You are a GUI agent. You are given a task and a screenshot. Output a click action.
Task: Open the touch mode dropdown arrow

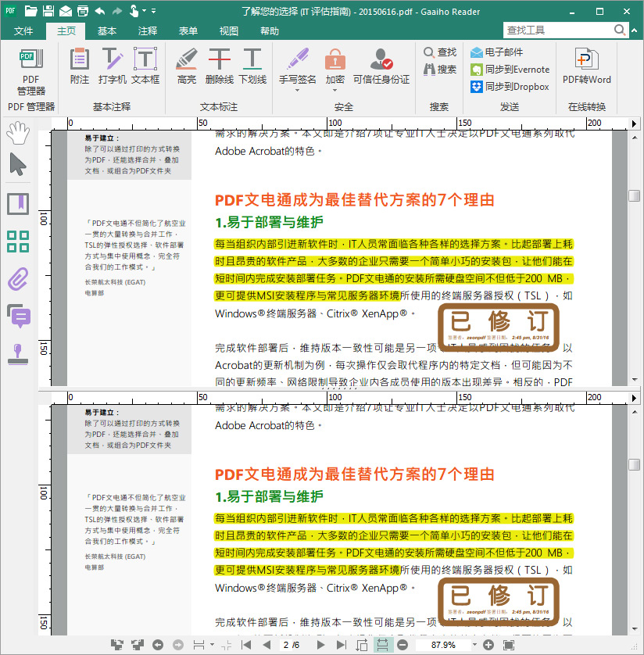tap(145, 11)
